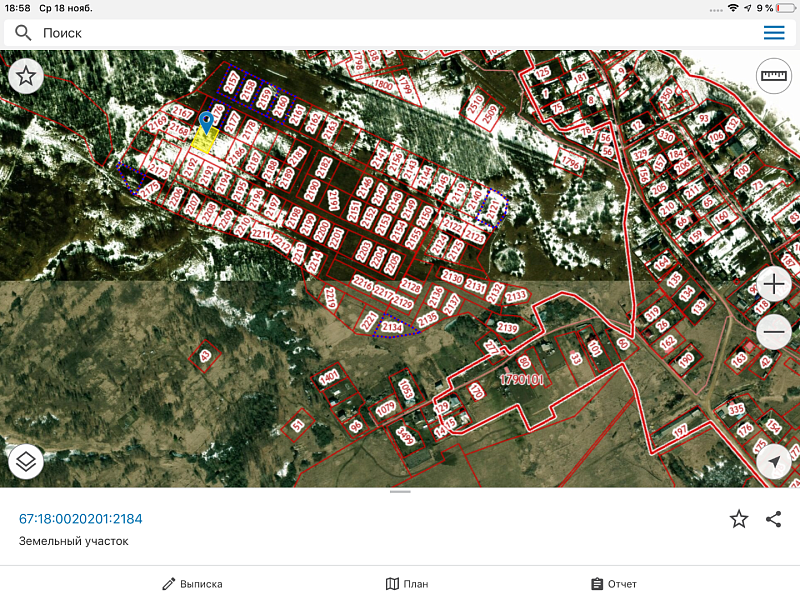Open cadastral number 67:18:0020201:2184 link
800x600 pixels.
pos(81,518)
